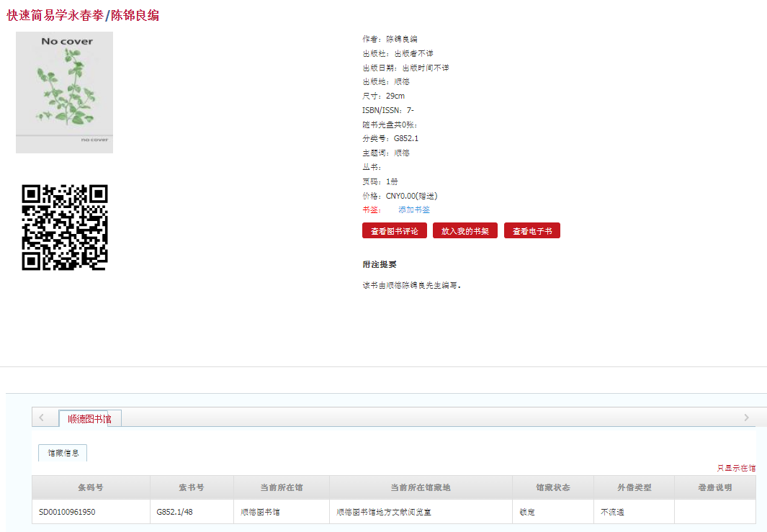
Task: Click the ISBN/ISSN: 7- line
Action: [x=388, y=110]
